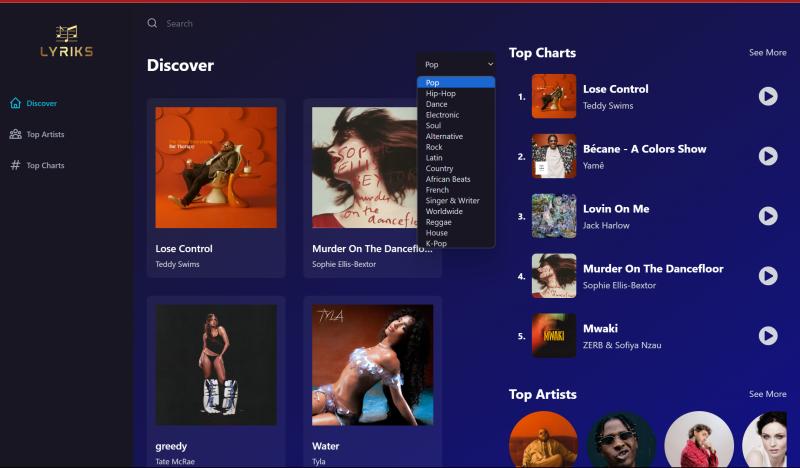Open the genre dropdown showing Pop
The width and height of the screenshot is (800, 468).
pos(456,64)
